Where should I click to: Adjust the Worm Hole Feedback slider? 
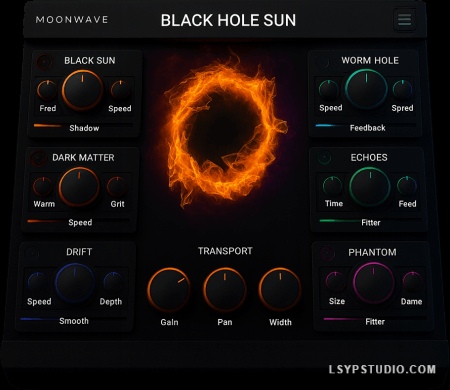tap(366, 125)
